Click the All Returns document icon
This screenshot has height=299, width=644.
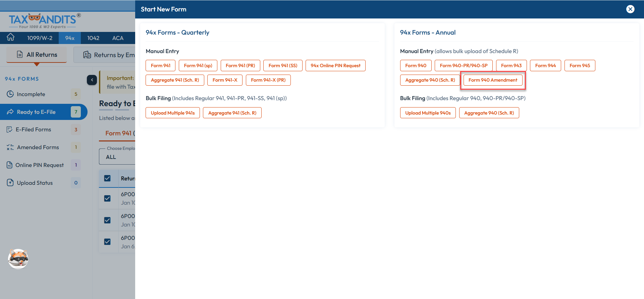20,54
